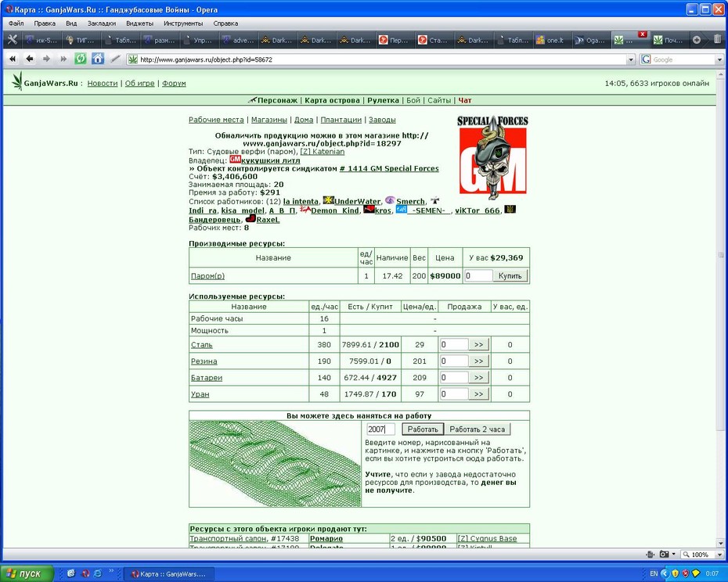Launch Opera from the quick launch bar
Screen dimensions: 728x582
(85, 573)
